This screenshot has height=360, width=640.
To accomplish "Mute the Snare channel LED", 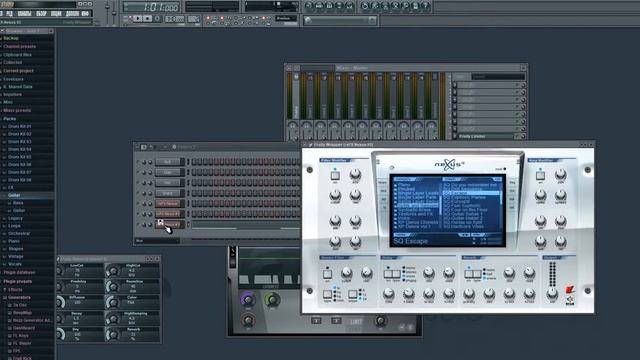I will click(138, 193).
